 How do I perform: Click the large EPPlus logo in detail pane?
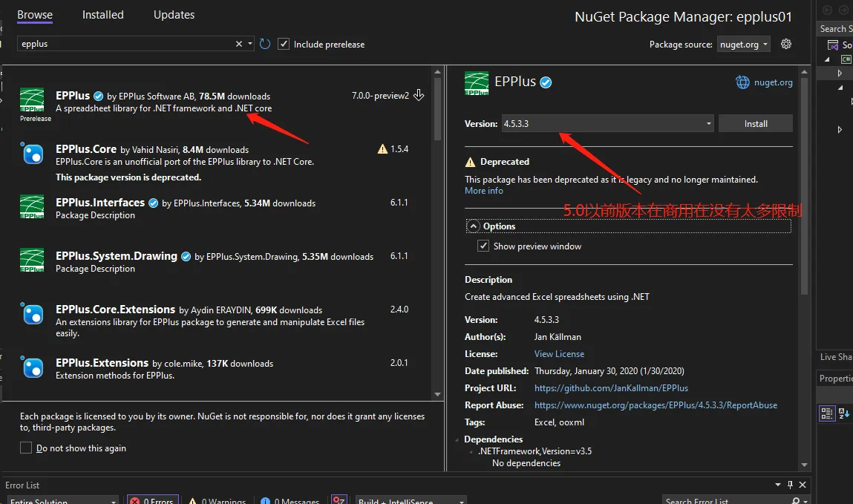[477, 84]
